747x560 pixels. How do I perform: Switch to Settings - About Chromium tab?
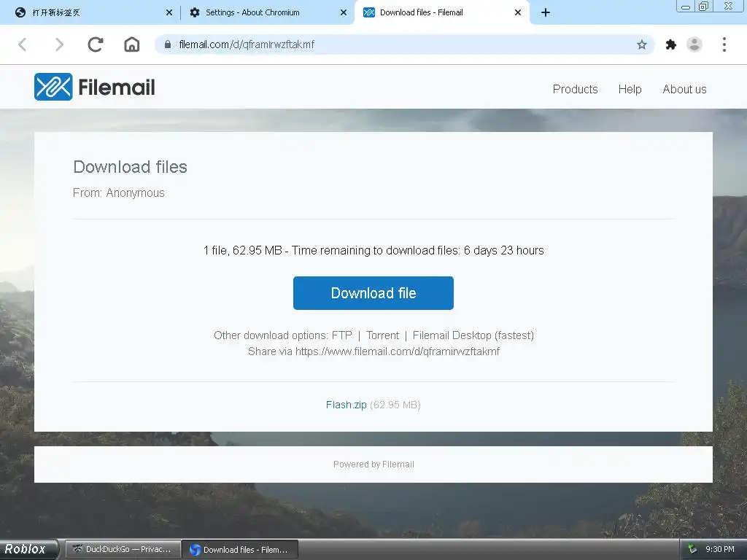(267, 13)
